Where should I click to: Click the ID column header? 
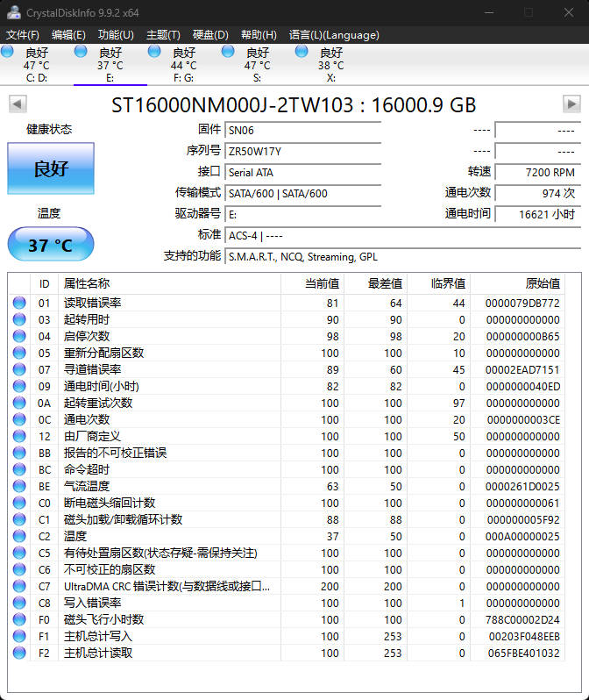[x=44, y=284]
